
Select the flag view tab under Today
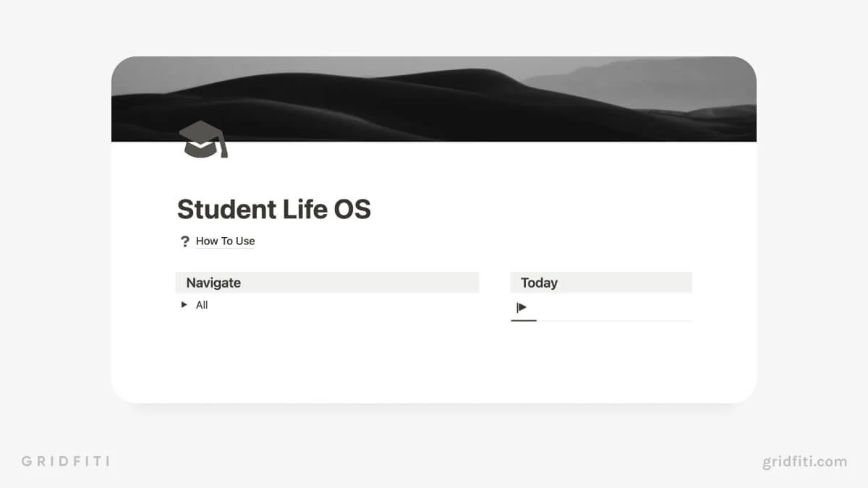click(x=522, y=307)
